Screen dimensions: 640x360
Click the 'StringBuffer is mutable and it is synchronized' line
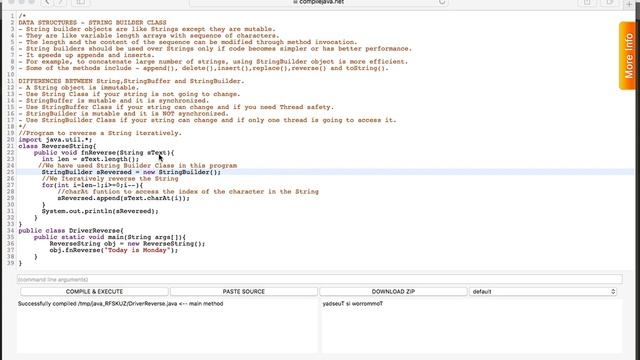click(x=113, y=100)
